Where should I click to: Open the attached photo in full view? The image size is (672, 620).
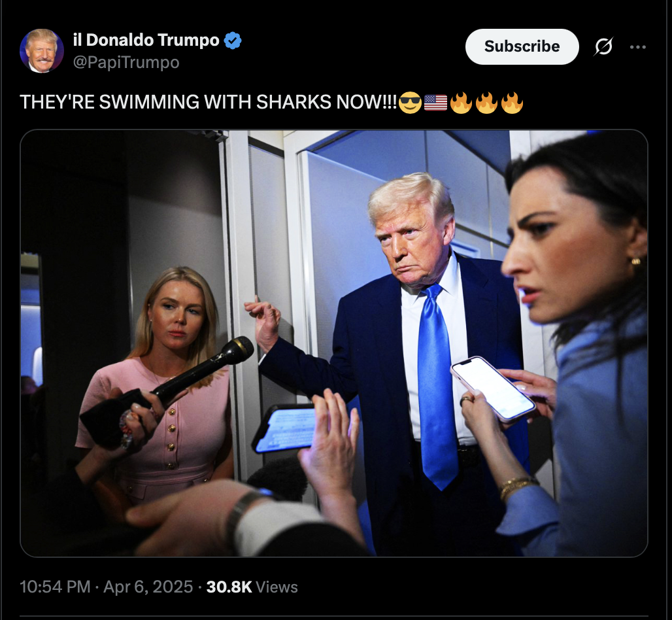(334, 343)
